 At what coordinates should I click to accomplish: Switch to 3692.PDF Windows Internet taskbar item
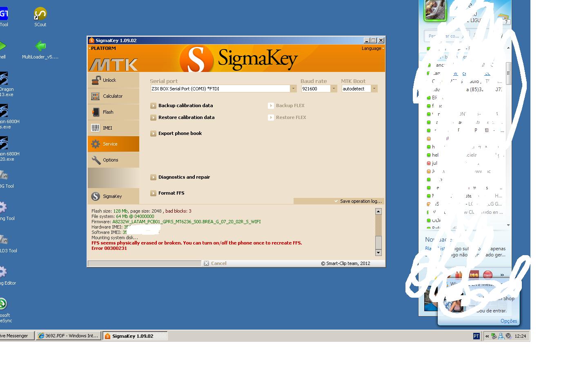coord(68,336)
